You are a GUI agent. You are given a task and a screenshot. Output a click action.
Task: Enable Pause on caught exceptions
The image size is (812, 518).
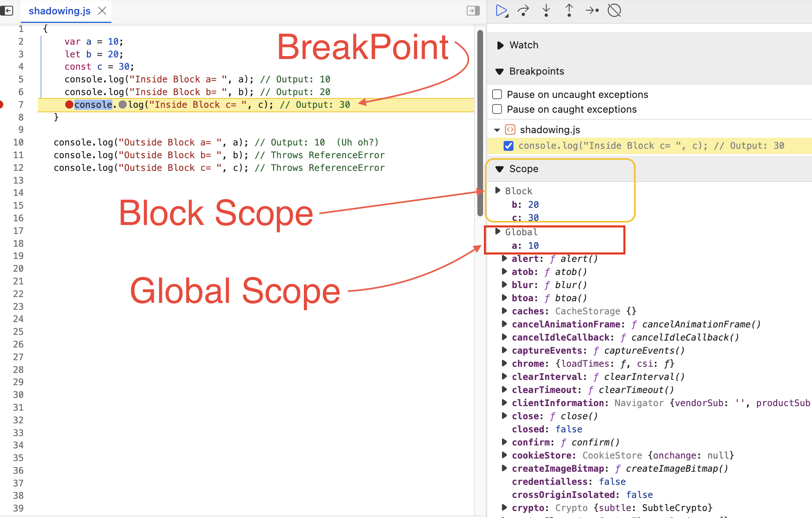[497, 109]
